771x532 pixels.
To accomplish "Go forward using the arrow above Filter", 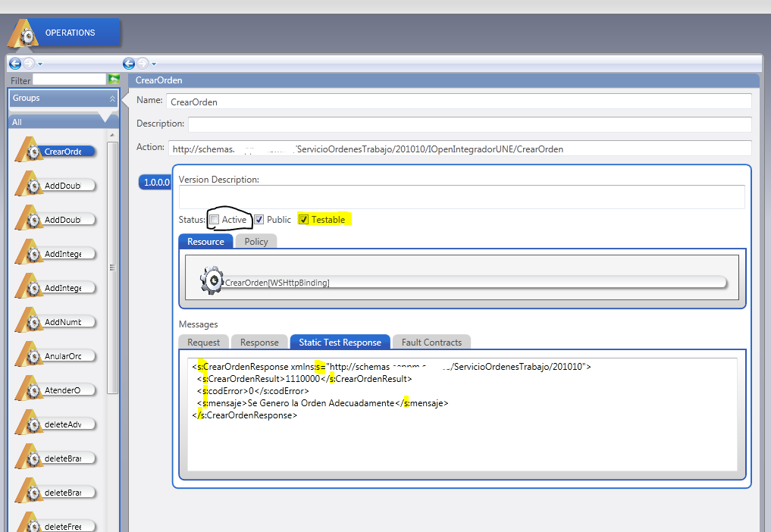I will coord(29,64).
